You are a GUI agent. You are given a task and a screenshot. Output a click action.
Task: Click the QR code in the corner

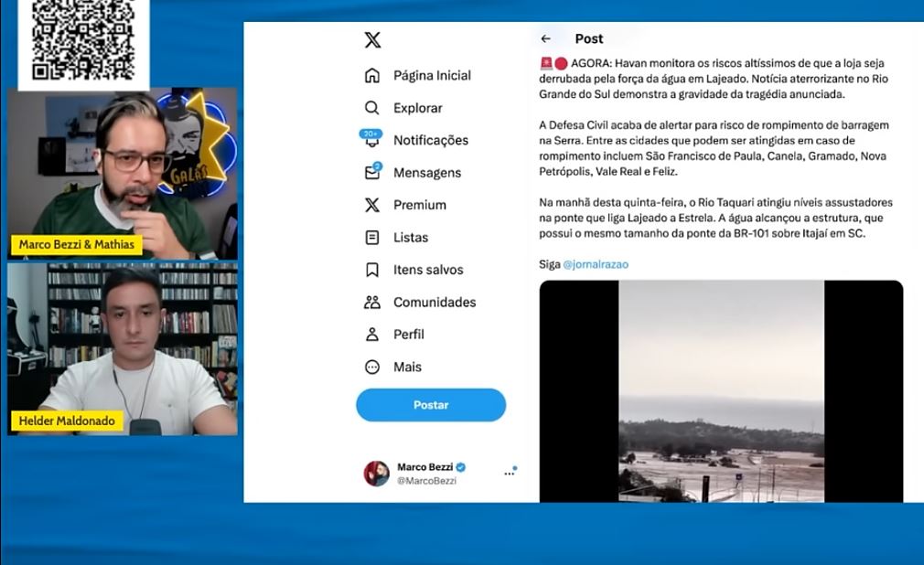[83, 40]
